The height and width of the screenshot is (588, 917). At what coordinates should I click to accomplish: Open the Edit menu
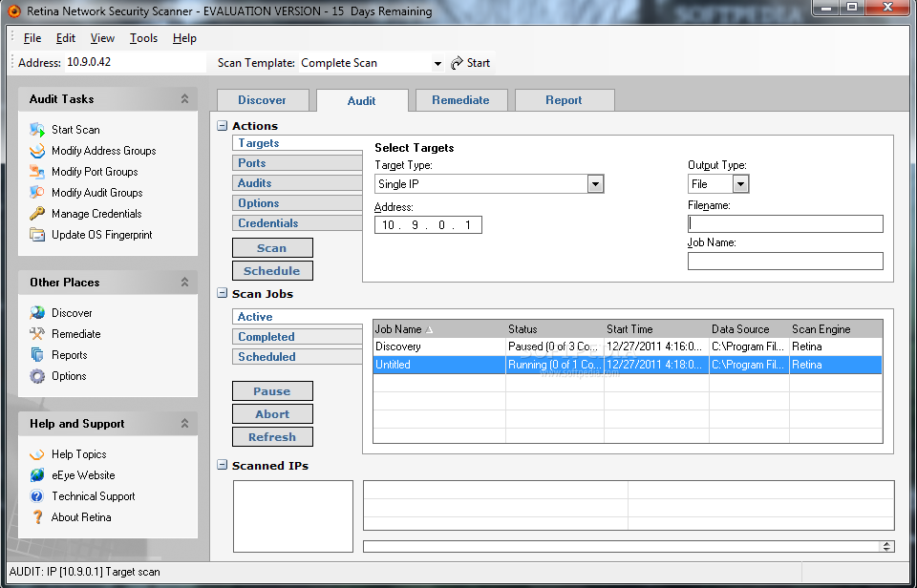[x=66, y=38]
